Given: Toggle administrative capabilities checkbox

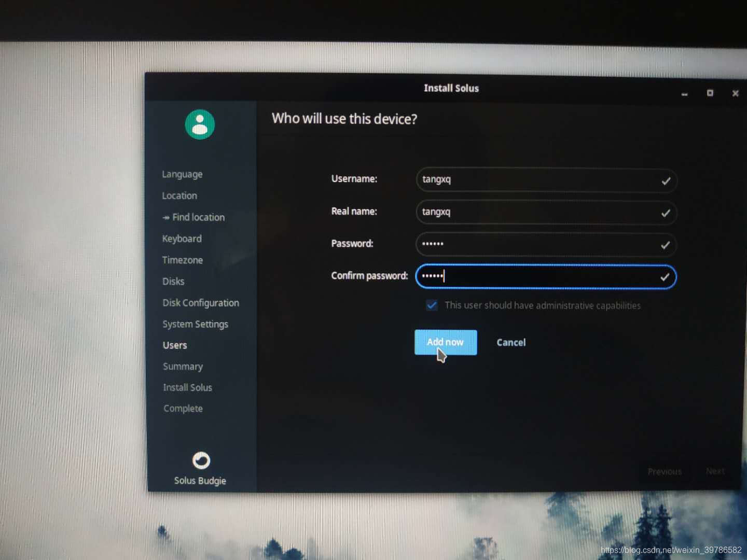Looking at the screenshot, I should click(432, 305).
